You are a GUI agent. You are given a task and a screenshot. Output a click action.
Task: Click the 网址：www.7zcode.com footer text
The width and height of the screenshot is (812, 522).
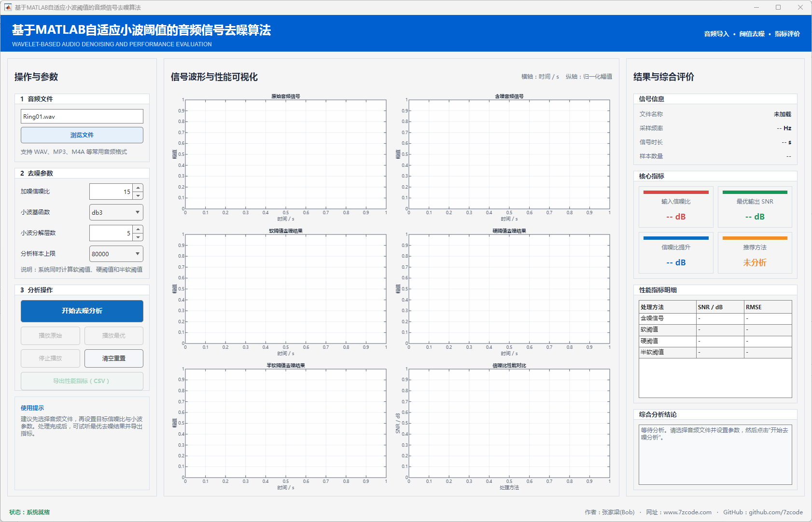(679, 512)
